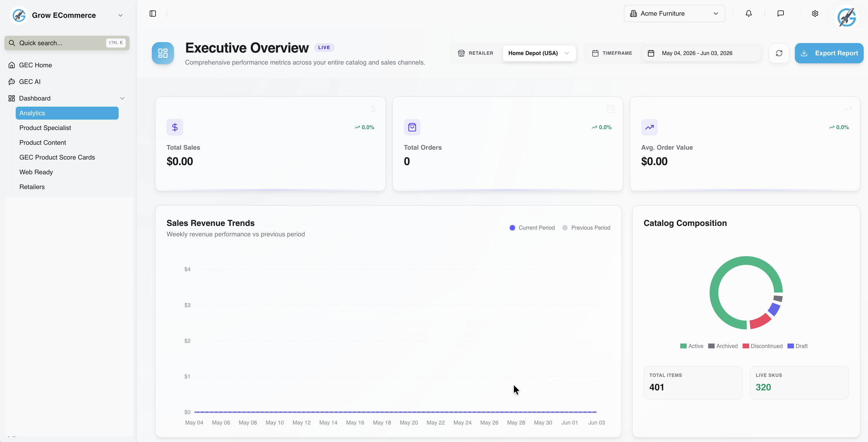
Task: Select the Analytics menu item
Action: tap(67, 113)
